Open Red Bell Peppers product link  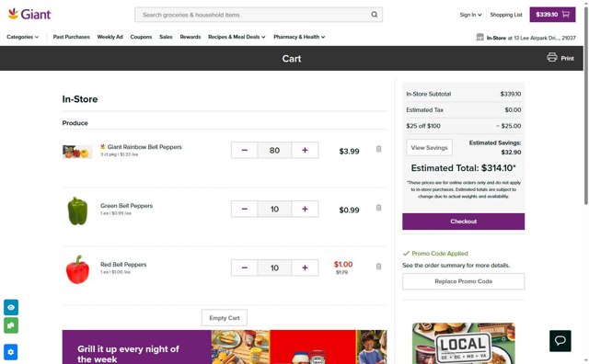click(123, 265)
